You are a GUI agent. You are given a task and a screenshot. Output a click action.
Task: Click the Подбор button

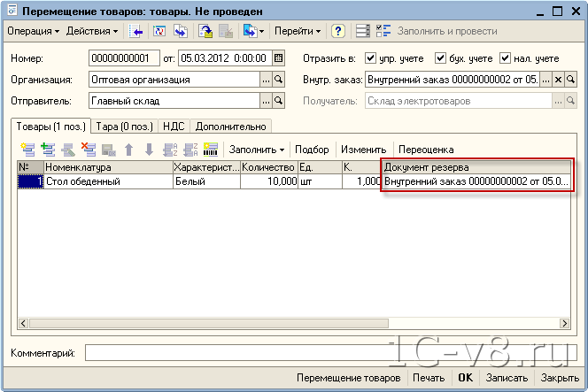312,150
